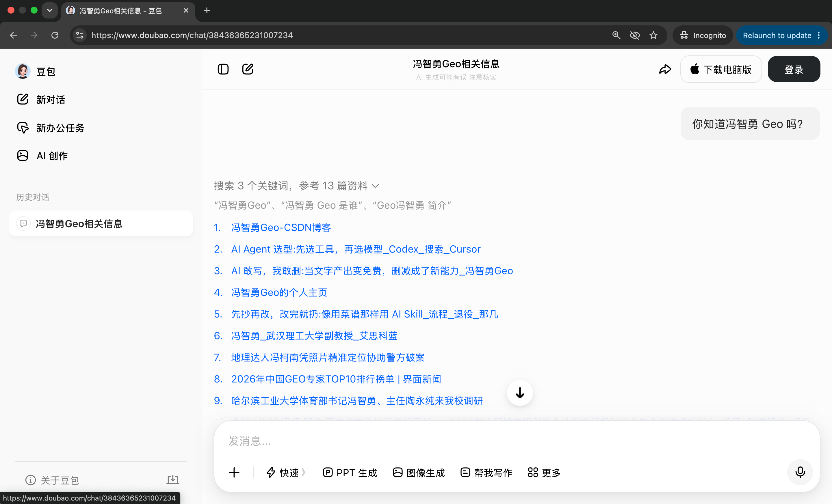Click the 帮我写作 tool

[486, 472]
